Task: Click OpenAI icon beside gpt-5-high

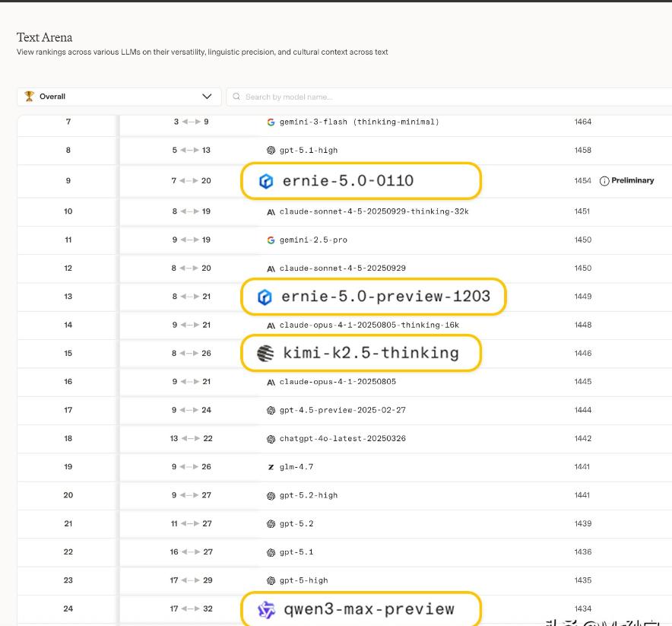Action: coord(271,581)
